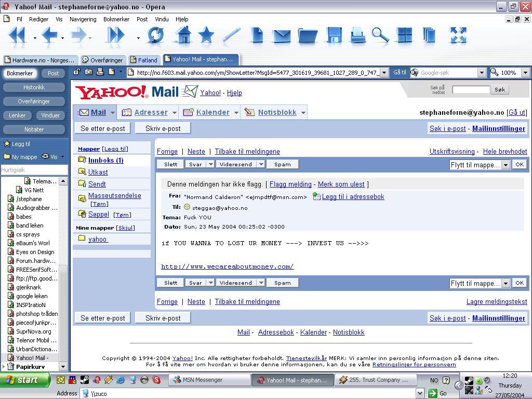The height and width of the screenshot is (399, 532).
Task: Click the Gå ut sign-out link
Action: point(517,113)
